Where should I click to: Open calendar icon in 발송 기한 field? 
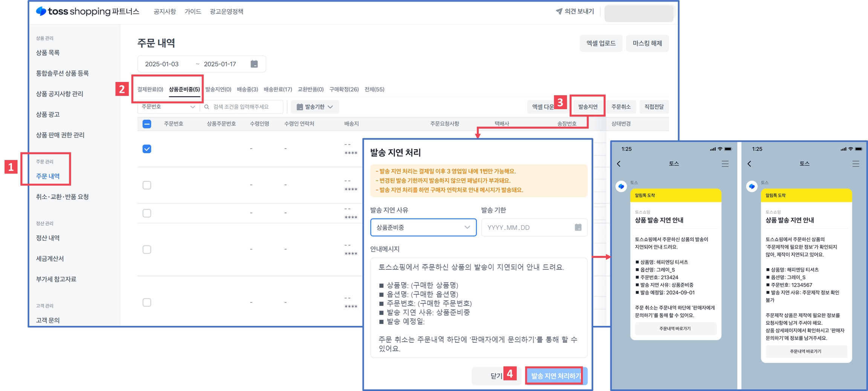[x=578, y=227]
